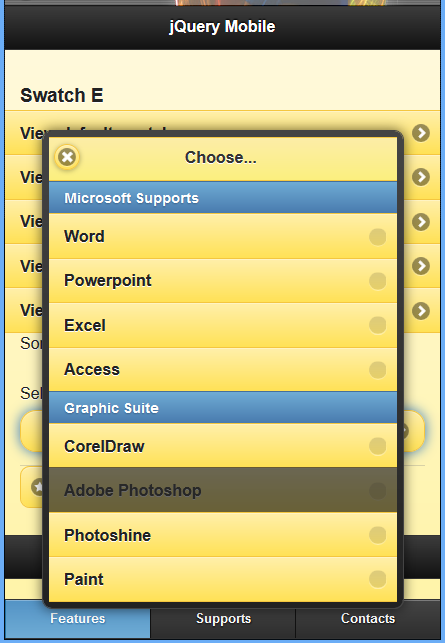Click arrow icon on second View row

tap(421, 177)
